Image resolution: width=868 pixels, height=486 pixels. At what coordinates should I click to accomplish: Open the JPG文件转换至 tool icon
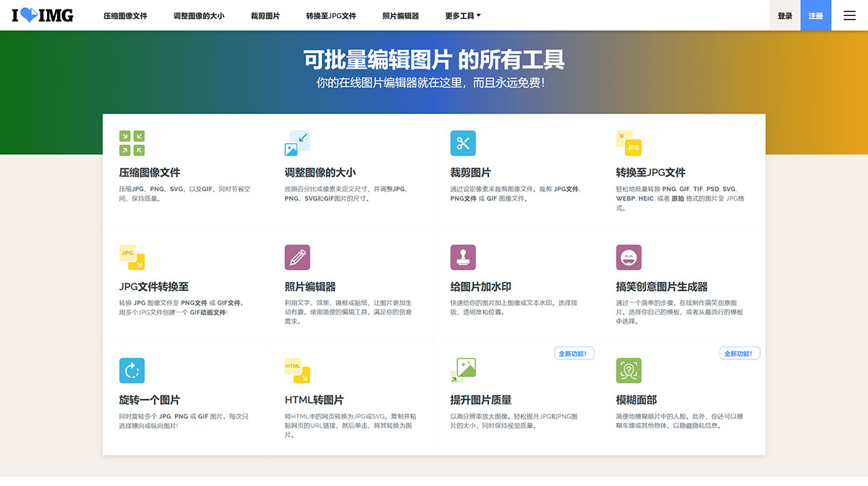click(130, 256)
